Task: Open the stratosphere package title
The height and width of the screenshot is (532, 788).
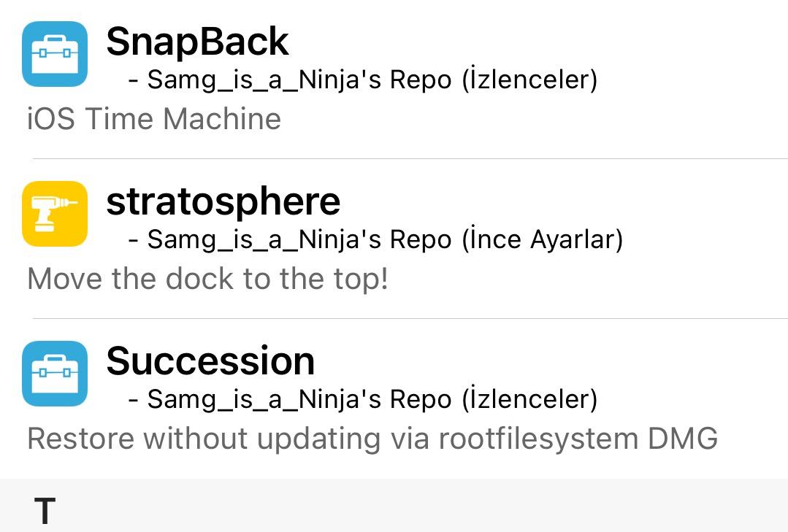Action: coord(223,201)
